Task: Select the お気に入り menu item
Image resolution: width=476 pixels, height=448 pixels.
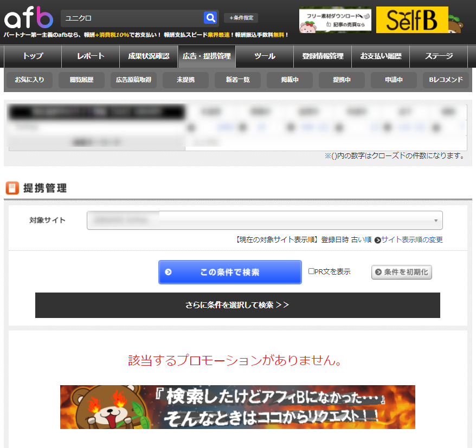Action: coord(30,80)
